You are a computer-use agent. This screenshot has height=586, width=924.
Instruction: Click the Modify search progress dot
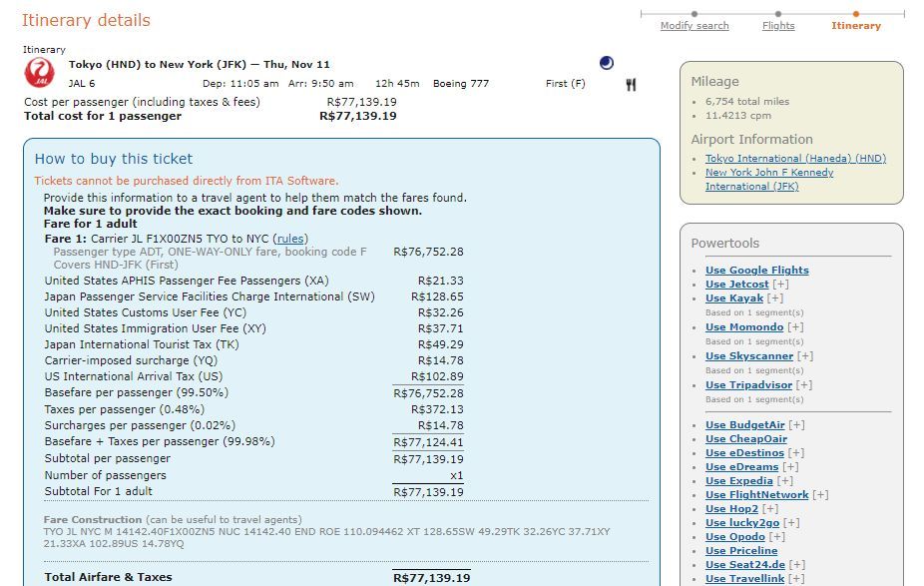694,14
